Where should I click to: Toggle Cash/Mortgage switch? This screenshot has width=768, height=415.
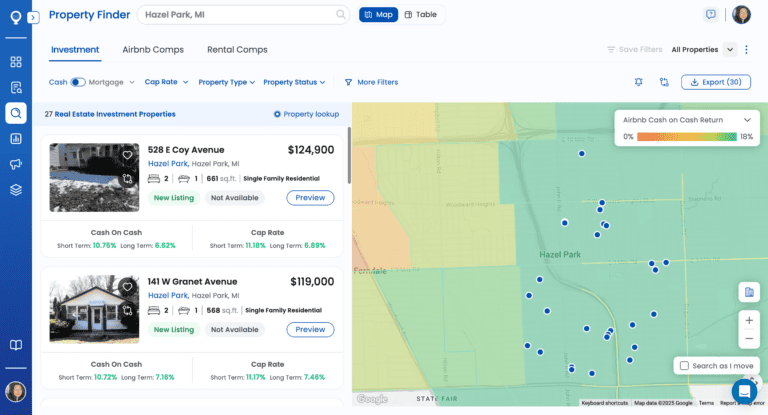coord(78,82)
